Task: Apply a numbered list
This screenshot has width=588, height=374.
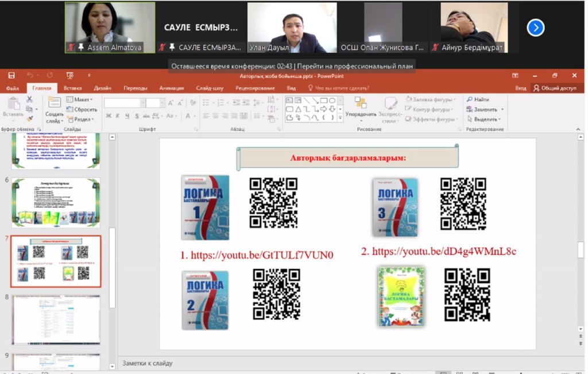Action: click(222, 102)
